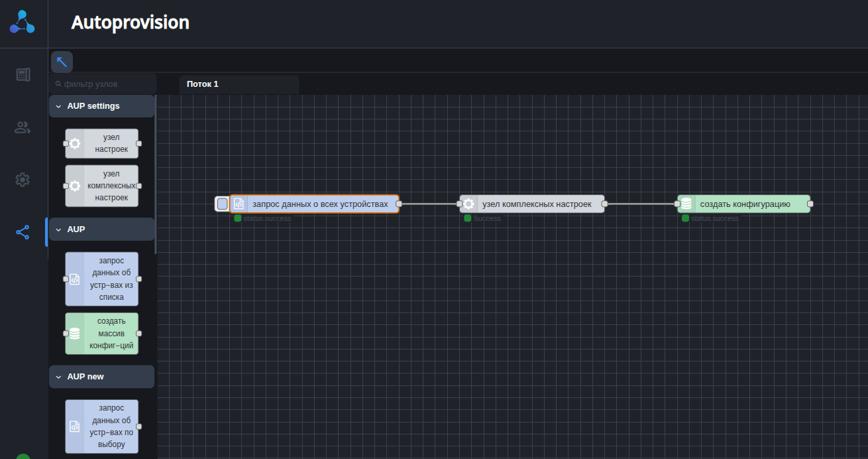The image size is (868, 459).
Task: Open the settings gear in sidebar
Action: point(23,180)
